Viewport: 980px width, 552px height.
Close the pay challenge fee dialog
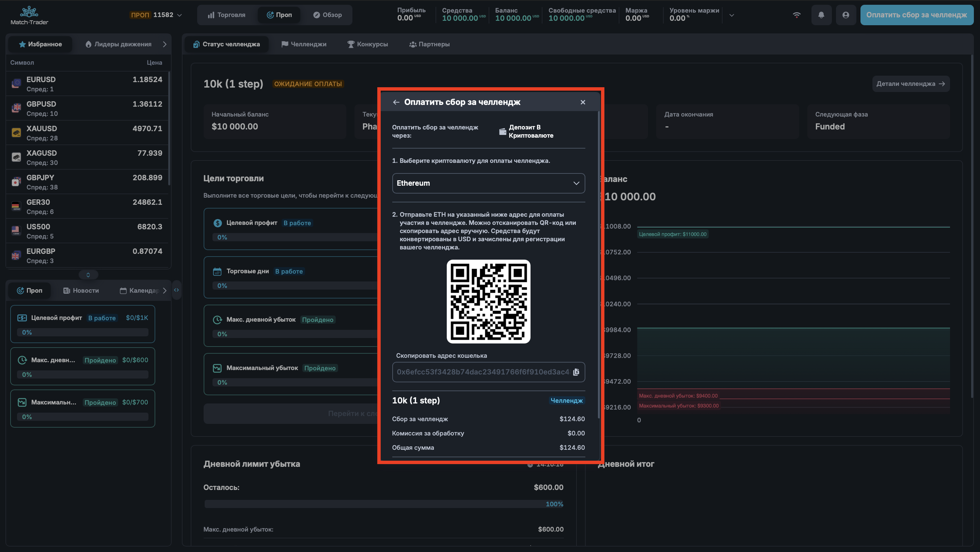[x=582, y=102]
